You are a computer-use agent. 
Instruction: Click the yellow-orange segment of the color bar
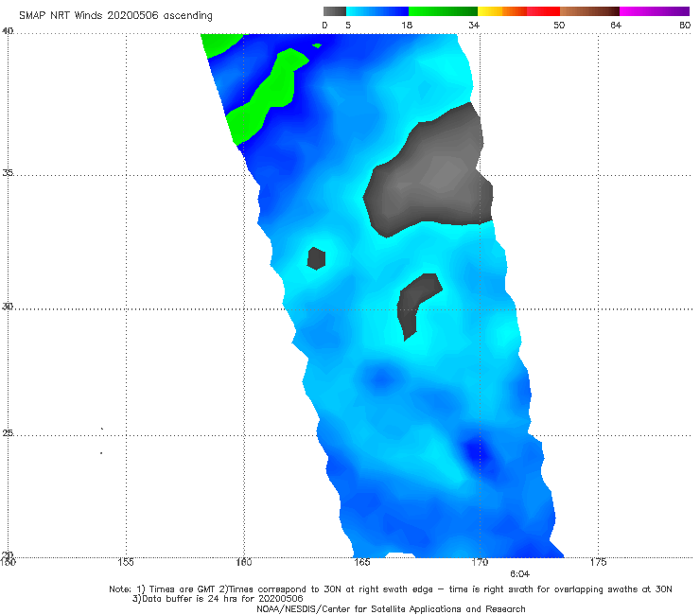(502, 11)
